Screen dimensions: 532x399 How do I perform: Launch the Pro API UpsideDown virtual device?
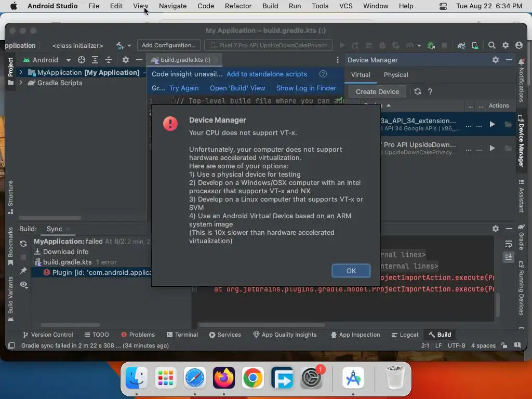(x=492, y=148)
